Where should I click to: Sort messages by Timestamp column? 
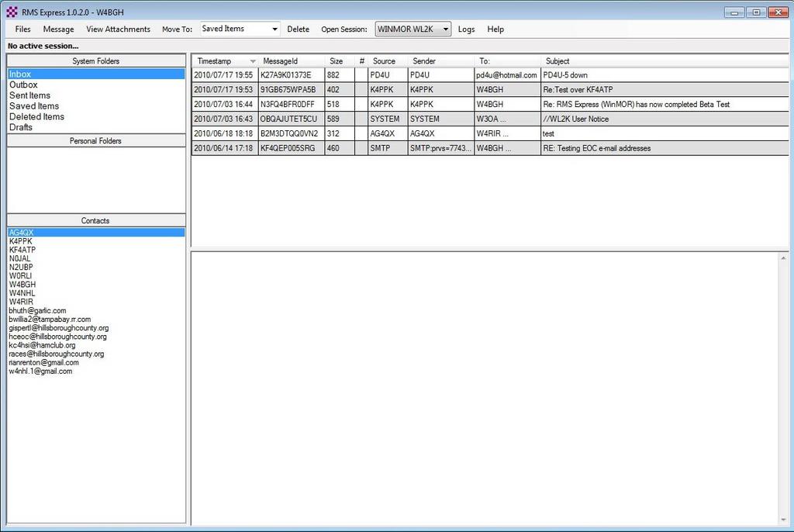point(225,60)
